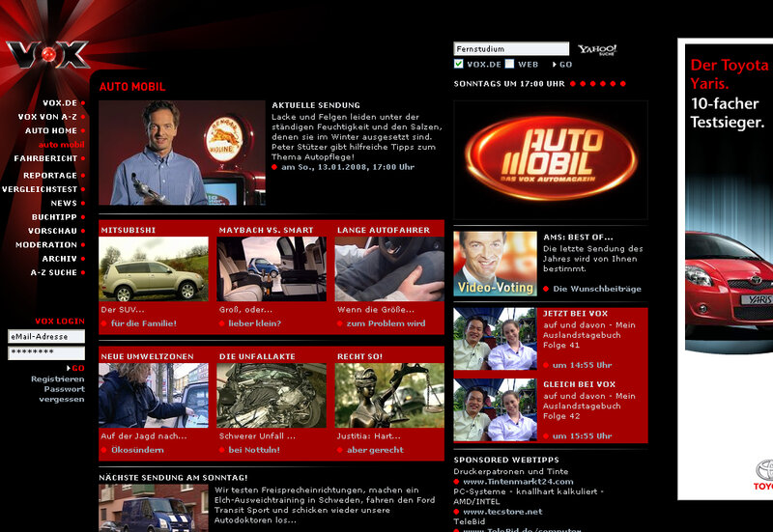
Task: Open the Fahrbericht menu item
Action: tap(45, 157)
